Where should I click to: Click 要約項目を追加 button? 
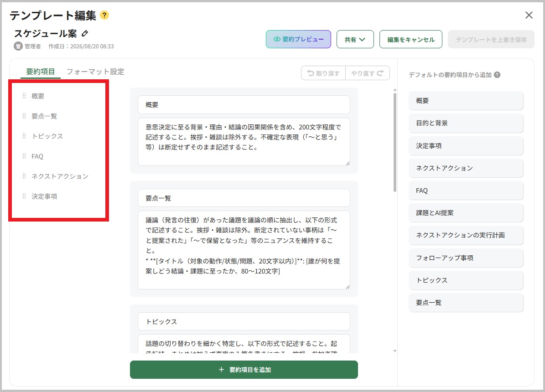244,369
